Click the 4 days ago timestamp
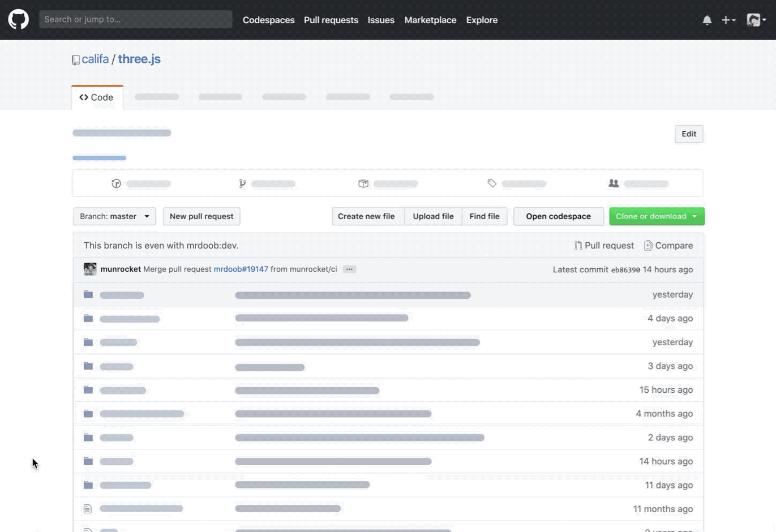 click(670, 319)
